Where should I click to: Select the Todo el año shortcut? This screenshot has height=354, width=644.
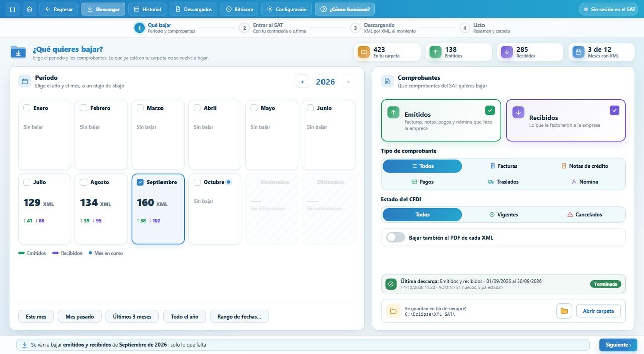185,317
